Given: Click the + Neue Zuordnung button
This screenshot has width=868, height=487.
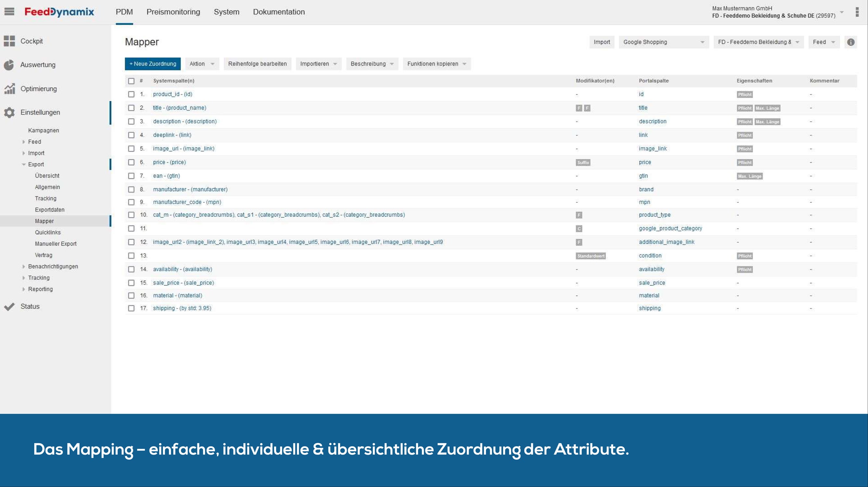Looking at the screenshot, I should click(x=153, y=64).
